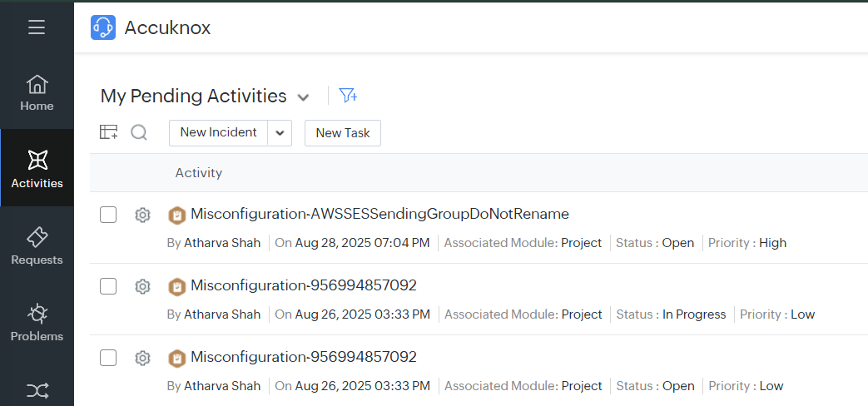Click the shuffle icon at sidebar bottom
Screen dimensions: 868x406
point(37,390)
